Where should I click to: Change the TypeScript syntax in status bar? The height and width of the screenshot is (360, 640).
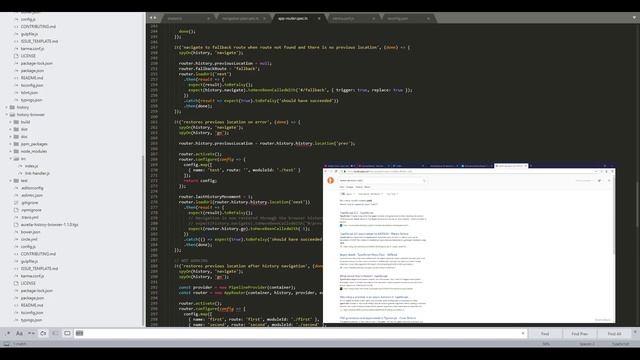tap(620, 344)
